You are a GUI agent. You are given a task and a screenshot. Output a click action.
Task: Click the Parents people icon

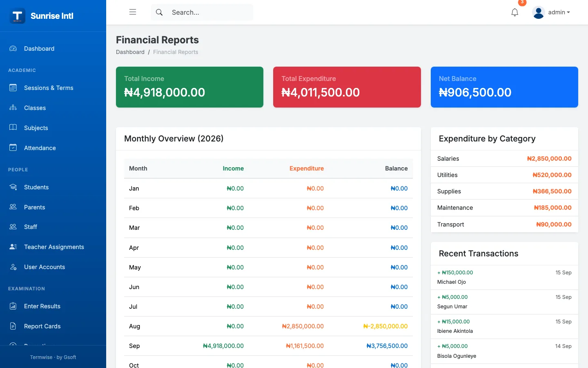[13, 207]
